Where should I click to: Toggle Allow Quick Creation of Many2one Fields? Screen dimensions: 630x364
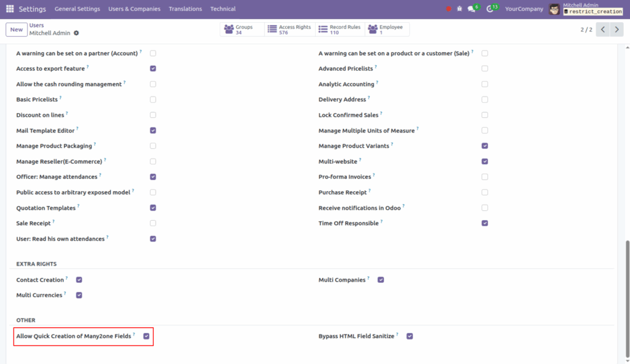146,336
